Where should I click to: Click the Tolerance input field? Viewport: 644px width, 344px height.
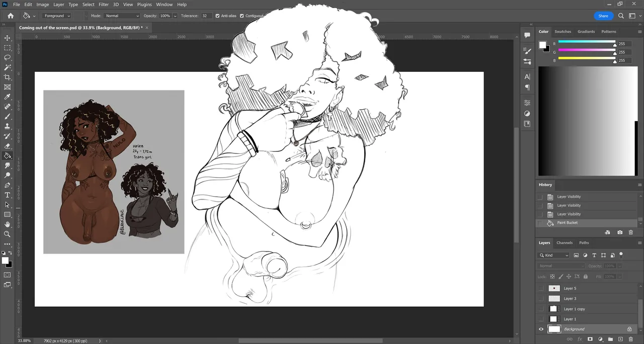tap(206, 16)
